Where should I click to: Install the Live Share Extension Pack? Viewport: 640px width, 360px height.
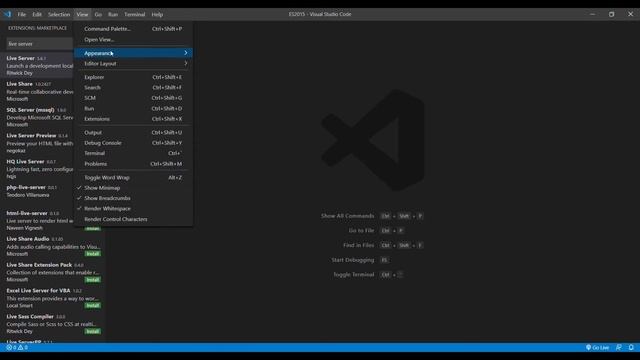[93, 280]
